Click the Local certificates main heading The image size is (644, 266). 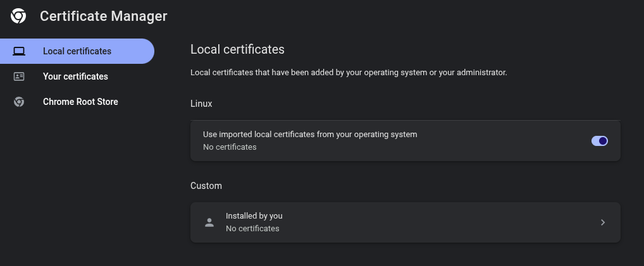point(237,49)
